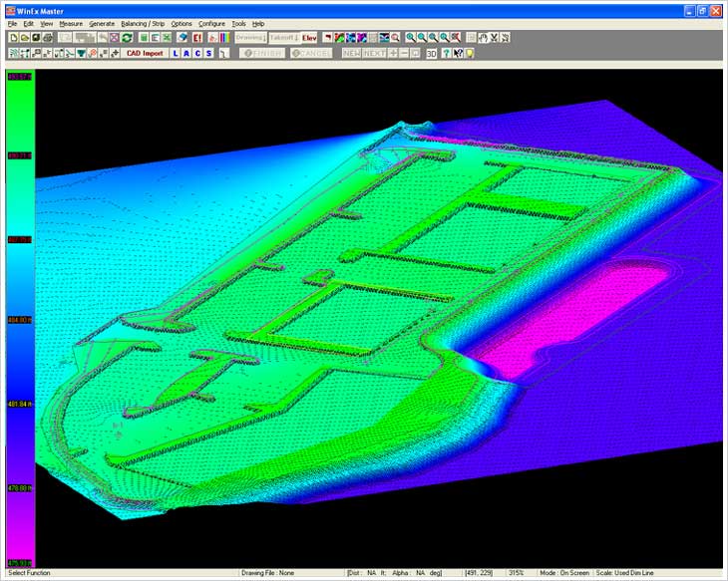Image resolution: width=728 pixels, height=581 pixels.
Task: Click 'Select Function' status bar text
Action: pos(29,573)
